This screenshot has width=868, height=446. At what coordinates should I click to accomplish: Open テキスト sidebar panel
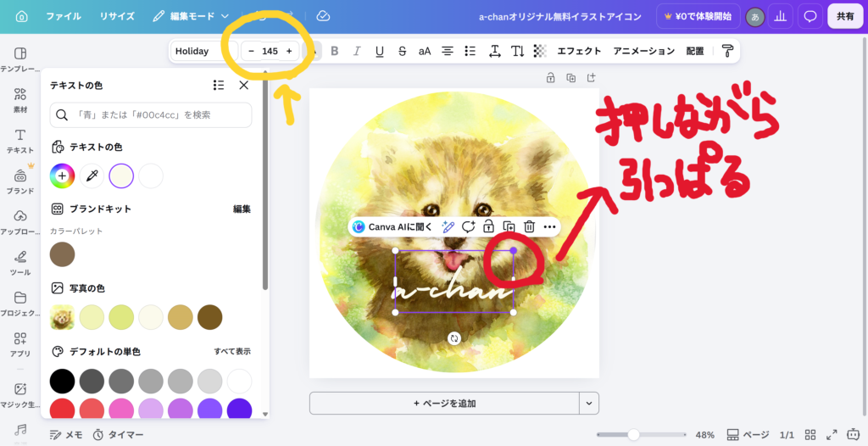(20, 142)
